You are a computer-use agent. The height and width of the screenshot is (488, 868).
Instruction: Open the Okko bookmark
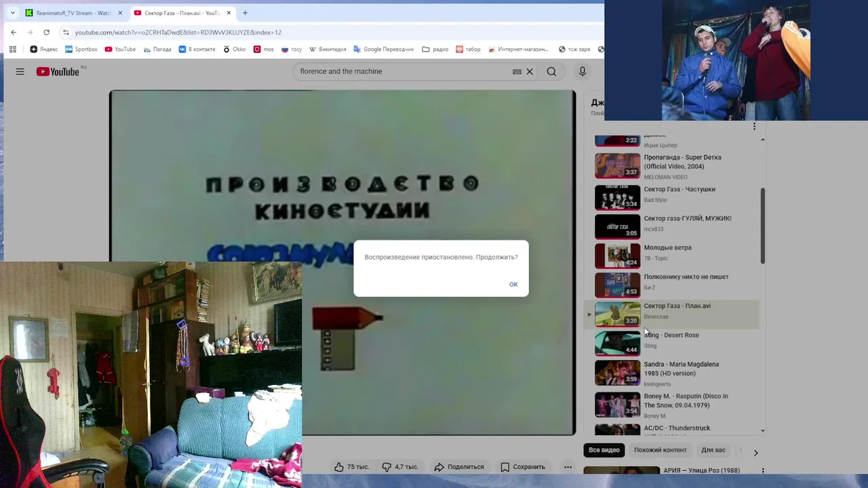[x=234, y=49]
